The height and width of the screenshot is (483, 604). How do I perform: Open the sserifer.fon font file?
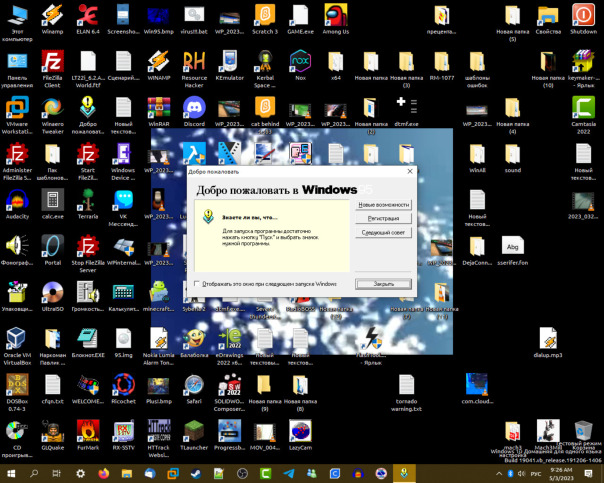pos(512,250)
